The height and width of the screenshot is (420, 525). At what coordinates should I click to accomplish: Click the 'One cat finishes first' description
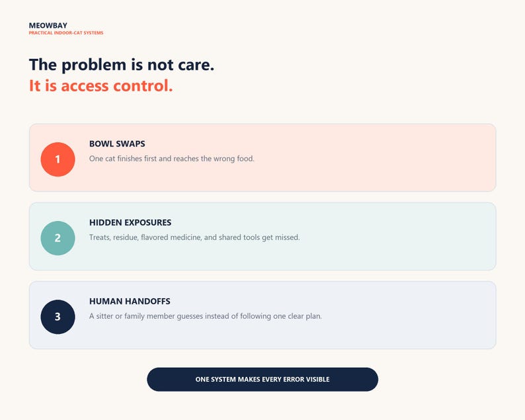tap(172, 159)
